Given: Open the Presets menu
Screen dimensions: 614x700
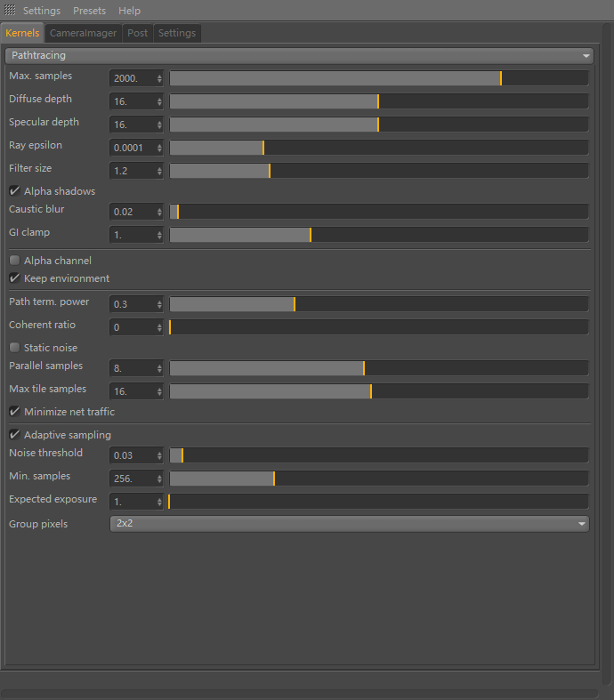Looking at the screenshot, I should (x=89, y=11).
